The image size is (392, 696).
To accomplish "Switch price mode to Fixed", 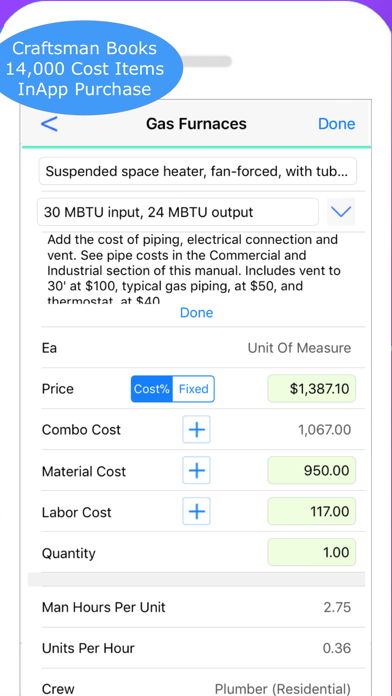I will (194, 389).
